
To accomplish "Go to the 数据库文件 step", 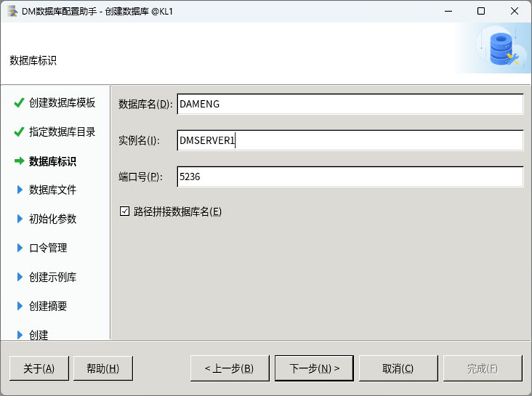I will click(53, 190).
